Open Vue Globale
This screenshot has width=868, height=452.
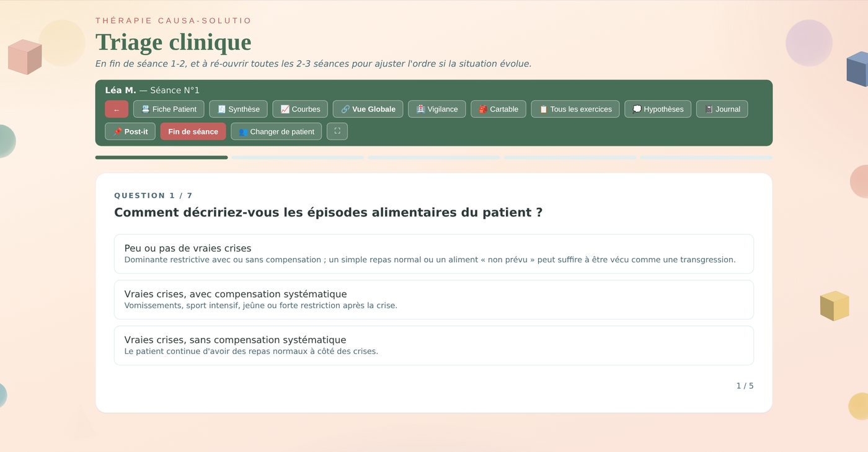pos(368,109)
